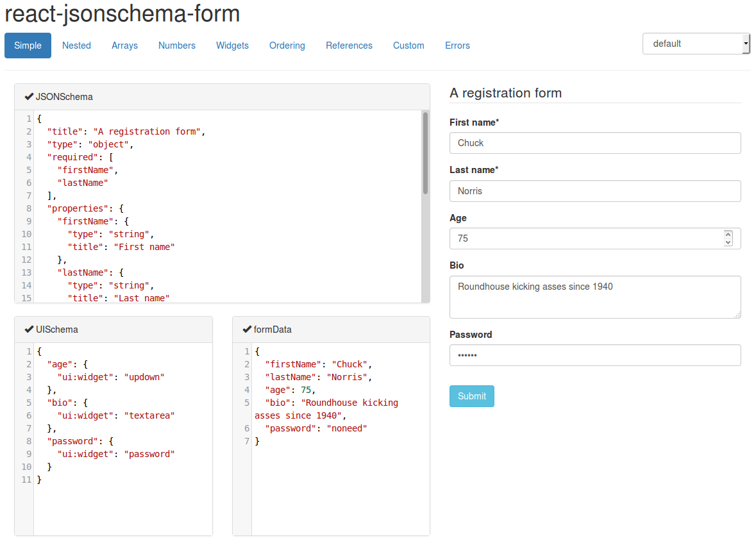
Task: Select the Errors tab
Action: (457, 46)
